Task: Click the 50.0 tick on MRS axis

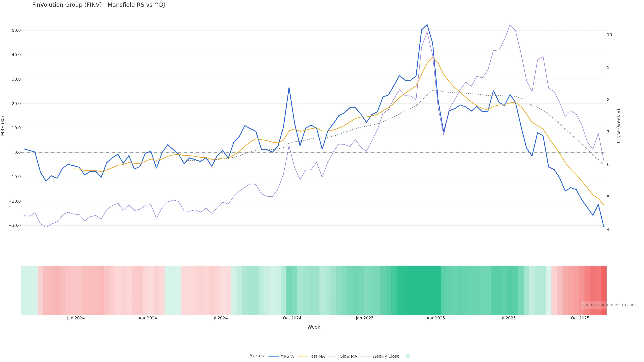Action: tap(16, 31)
